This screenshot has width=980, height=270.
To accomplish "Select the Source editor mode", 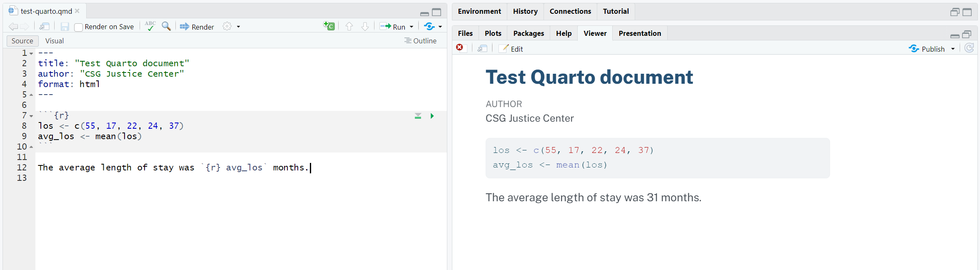I will 22,41.
